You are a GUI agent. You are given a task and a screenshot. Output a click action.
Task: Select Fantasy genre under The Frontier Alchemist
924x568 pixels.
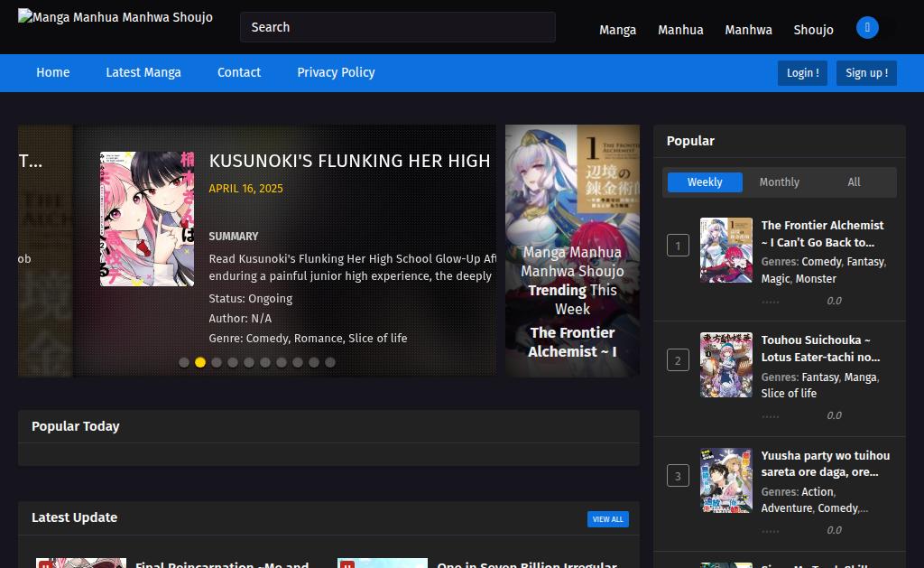point(865,262)
